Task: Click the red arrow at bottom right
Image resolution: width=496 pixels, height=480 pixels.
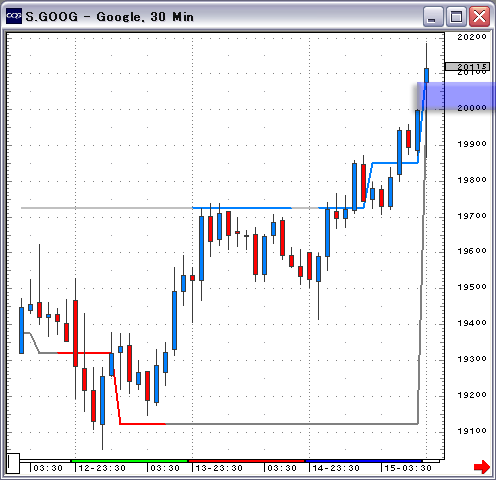Action: click(482, 466)
